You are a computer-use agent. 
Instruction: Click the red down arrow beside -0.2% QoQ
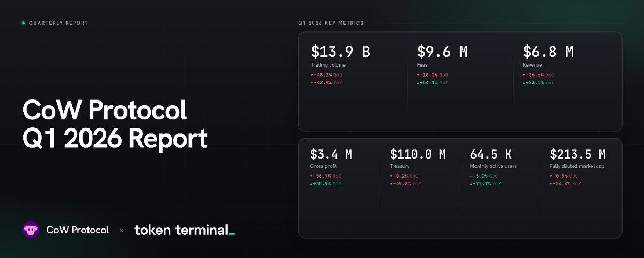pos(391,176)
